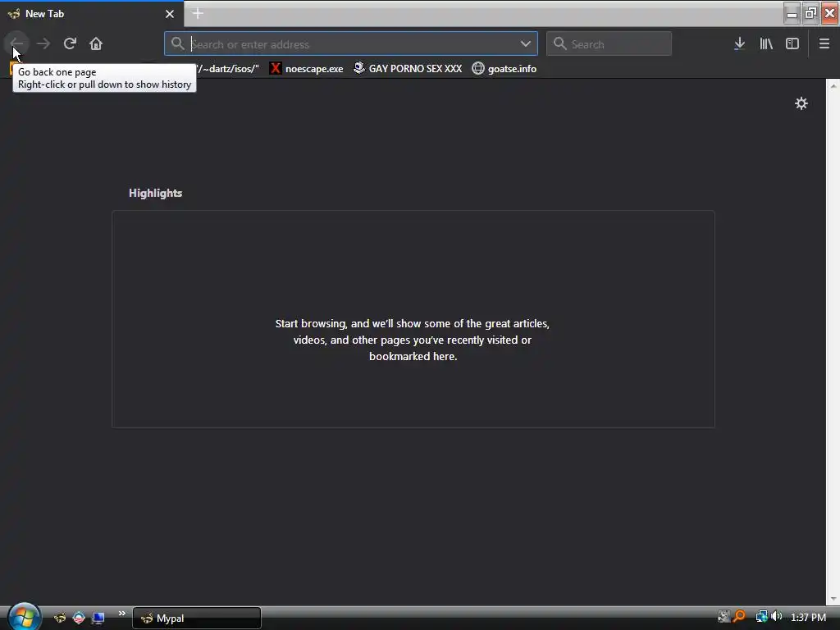Close the Mypal browser window
This screenshot has height=630, width=840.
pyautogui.click(x=830, y=13)
